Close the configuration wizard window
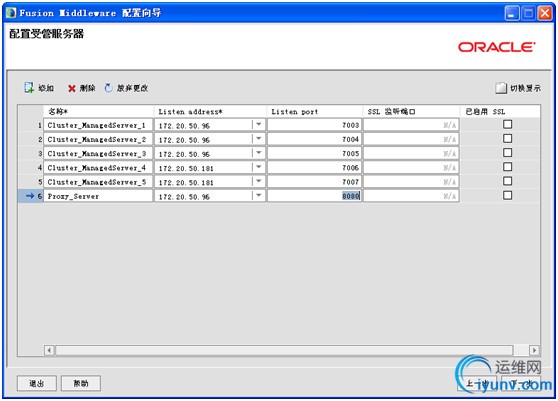The image size is (558, 401). coord(544,14)
